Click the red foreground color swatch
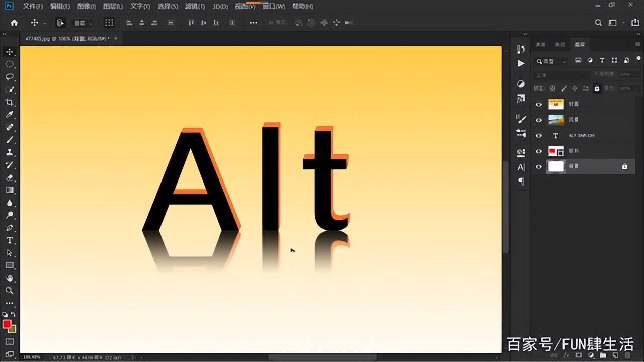Viewport: 644px width, 362px height. coord(7,324)
